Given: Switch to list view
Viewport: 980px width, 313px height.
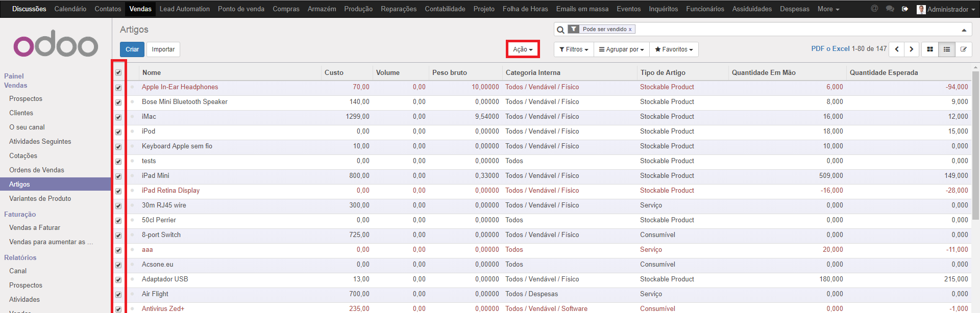Looking at the screenshot, I should pyautogui.click(x=947, y=49).
